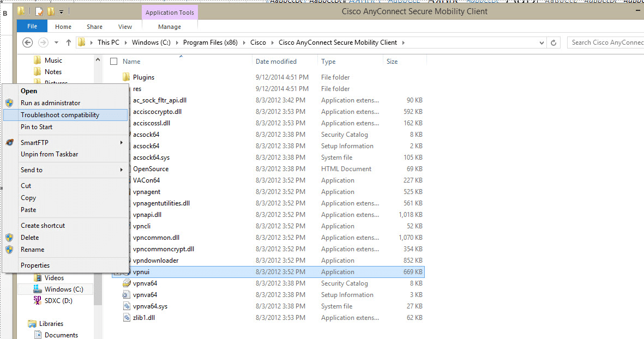This screenshot has width=644, height=339.
Task: Sort files by the Type column header
Action: 328,62
